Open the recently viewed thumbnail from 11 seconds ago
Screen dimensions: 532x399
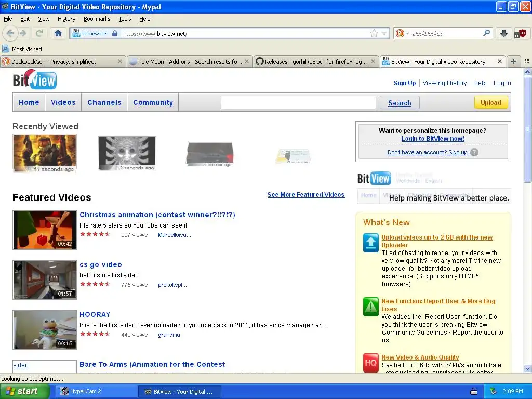pos(45,153)
